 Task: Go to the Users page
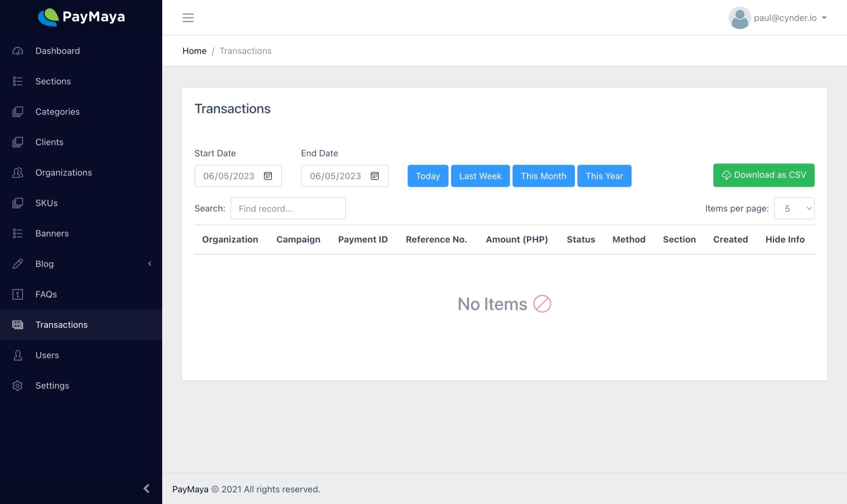(81, 355)
